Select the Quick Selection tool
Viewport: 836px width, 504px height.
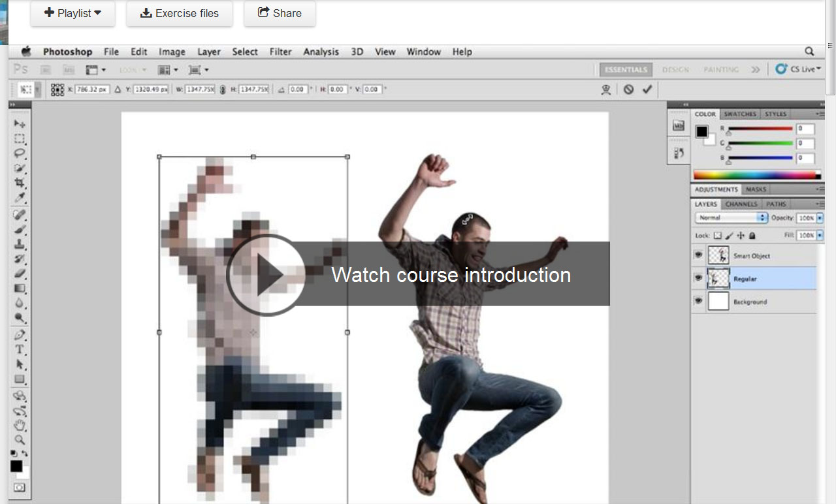pos(20,169)
